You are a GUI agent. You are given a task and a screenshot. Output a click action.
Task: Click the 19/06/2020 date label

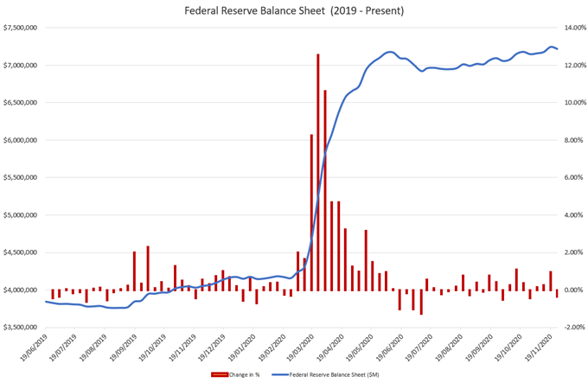[389, 348]
